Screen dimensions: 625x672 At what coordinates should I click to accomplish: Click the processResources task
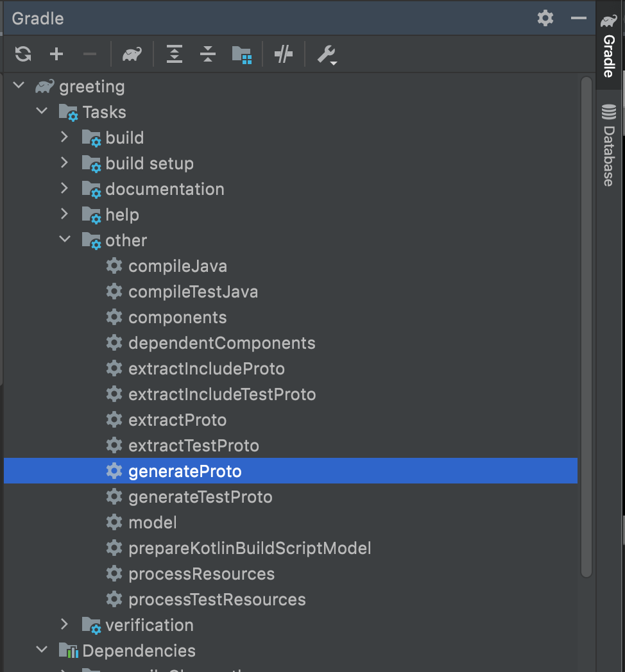tap(201, 574)
